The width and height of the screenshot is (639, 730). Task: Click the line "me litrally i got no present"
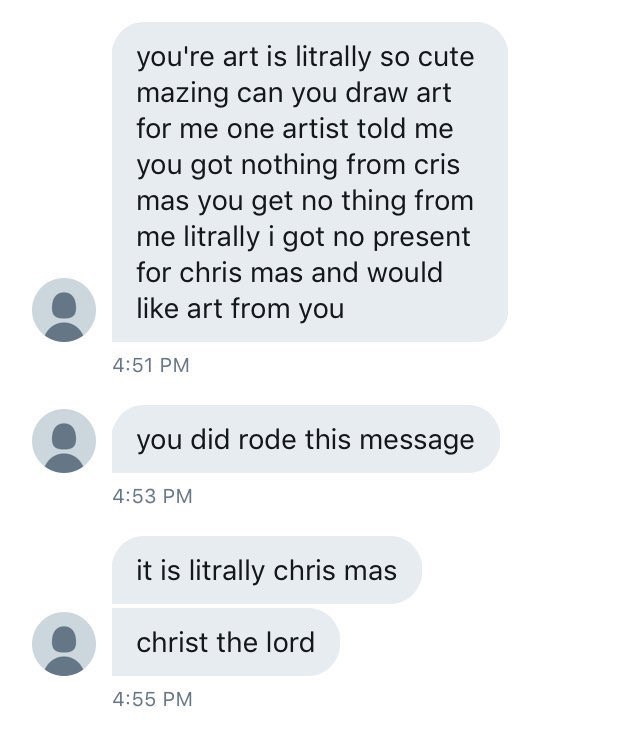(x=303, y=237)
